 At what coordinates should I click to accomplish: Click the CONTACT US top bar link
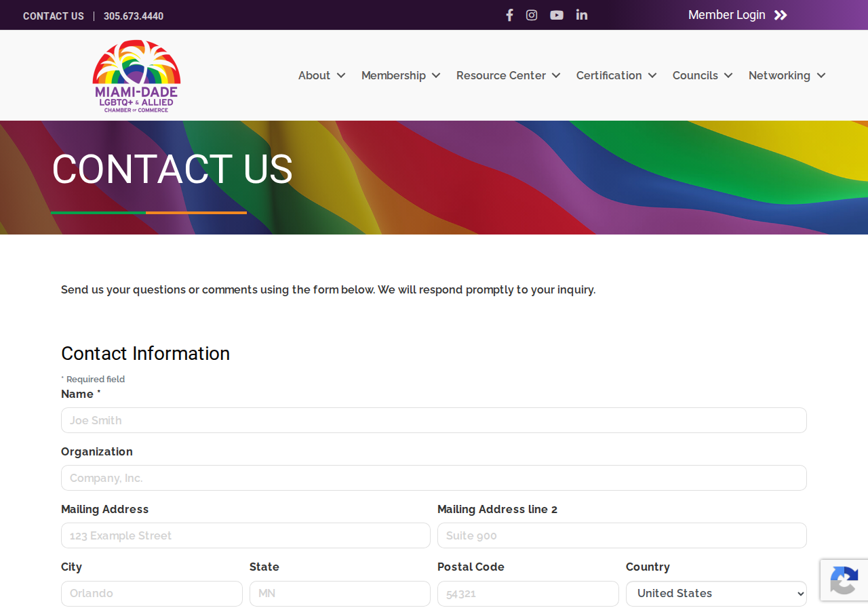click(x=54, y=16)
